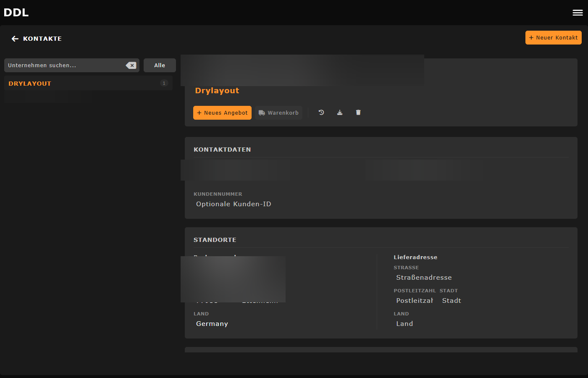Click the truck icon in the Warenkorb button
Screen dimensions: 588x378
(x=261, y=113)
